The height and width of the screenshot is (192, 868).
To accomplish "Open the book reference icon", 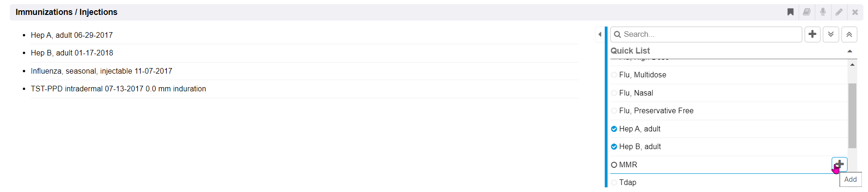I will pyautogui.click(x=806, y=12).
